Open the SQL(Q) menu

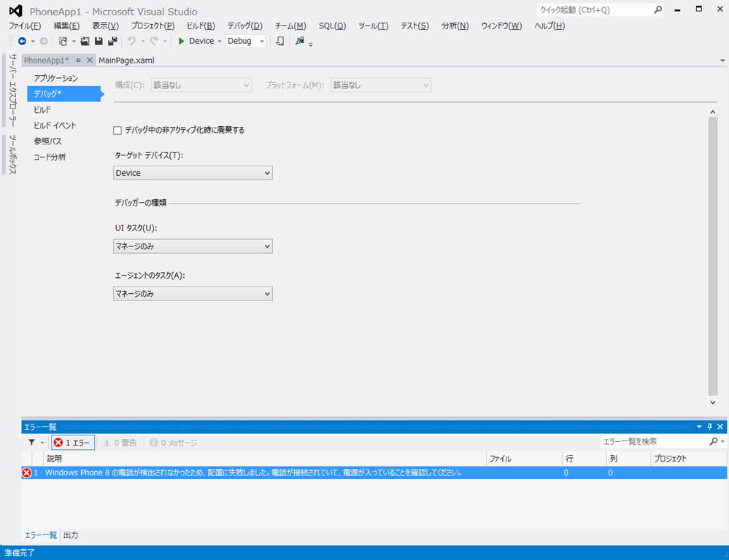click(332, 26)
